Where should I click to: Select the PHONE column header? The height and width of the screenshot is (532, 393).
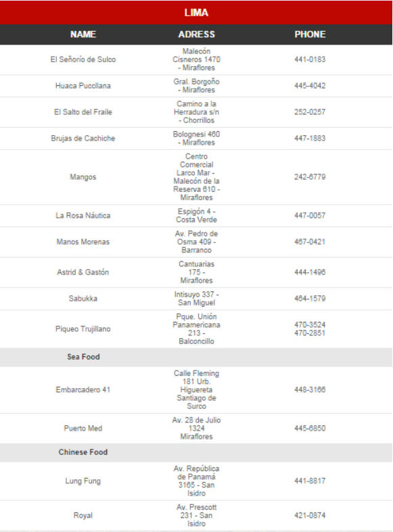(310, 34)
